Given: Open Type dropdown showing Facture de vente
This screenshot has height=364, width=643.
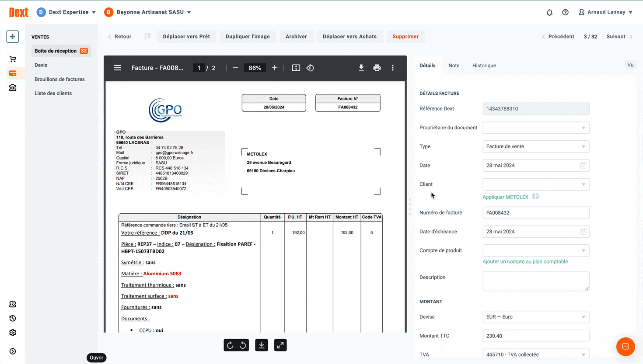Looking at the screenshot, I should 536,146.
